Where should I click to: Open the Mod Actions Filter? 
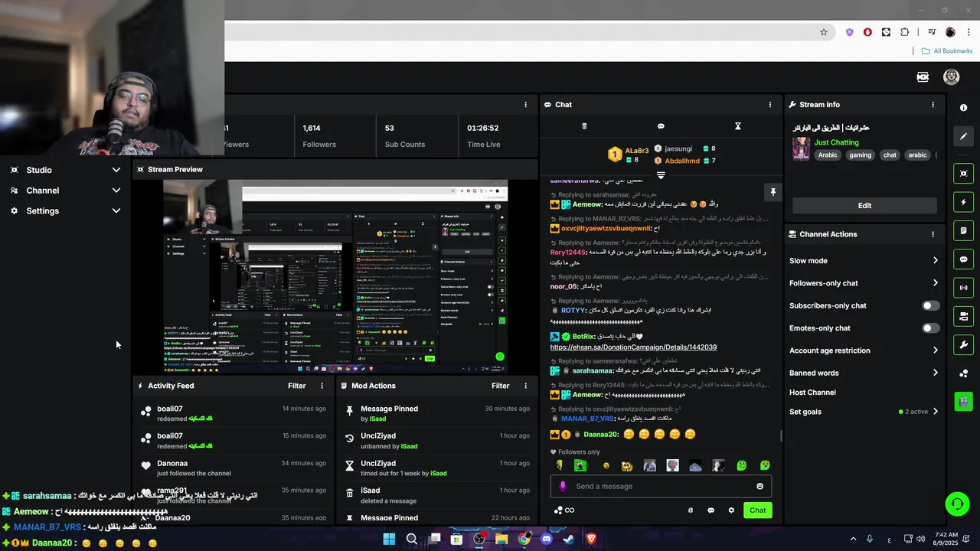pos(501,386)
